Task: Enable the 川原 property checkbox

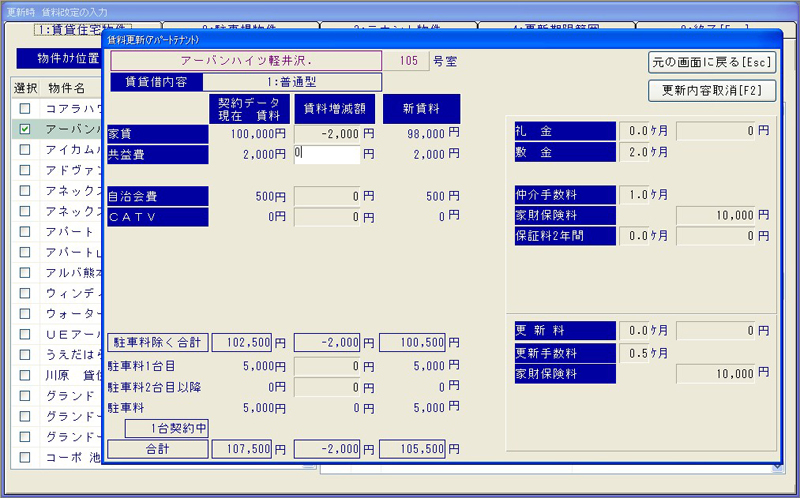Action: point(25,376)
